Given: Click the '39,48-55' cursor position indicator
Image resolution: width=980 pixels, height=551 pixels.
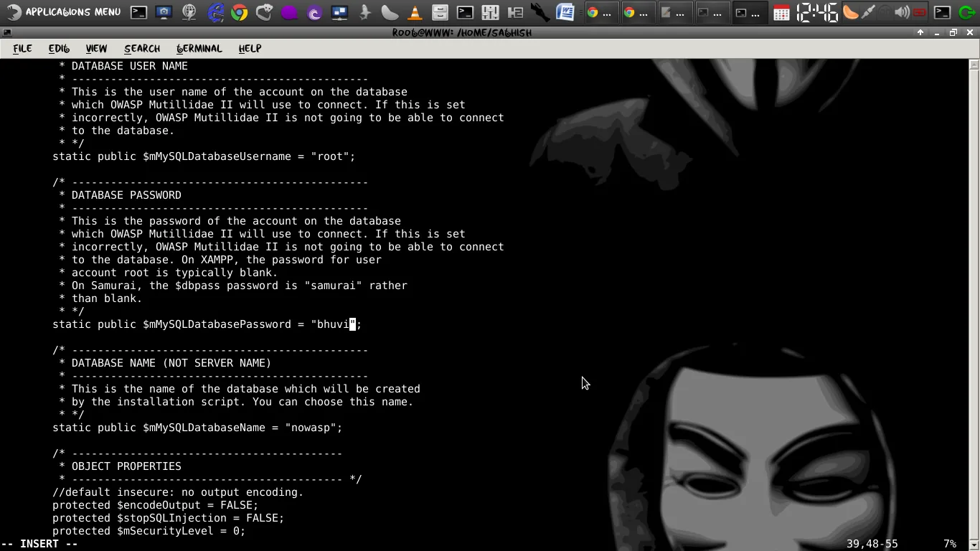Looking at the screenshot, I should click(x=872, y=544).
